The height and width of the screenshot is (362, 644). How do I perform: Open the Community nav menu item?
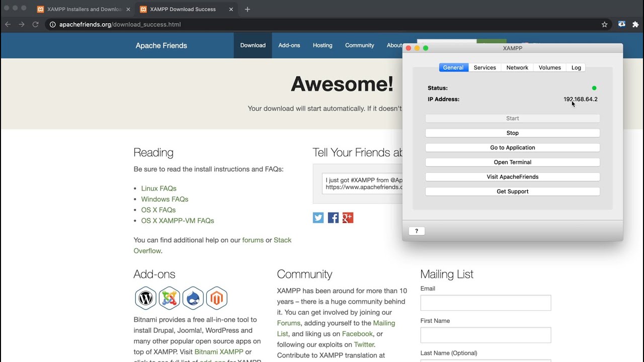tap(360, 45)
